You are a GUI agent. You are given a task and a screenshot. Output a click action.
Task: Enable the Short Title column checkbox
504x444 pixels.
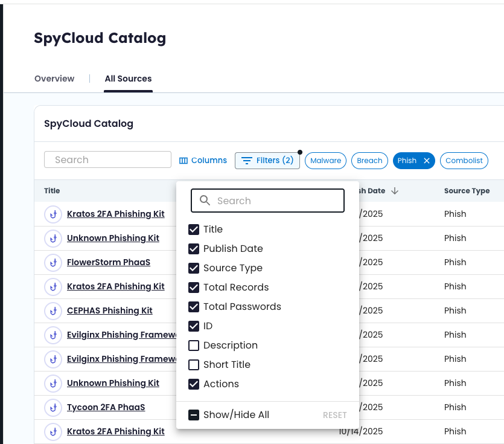tap(194, 364)
